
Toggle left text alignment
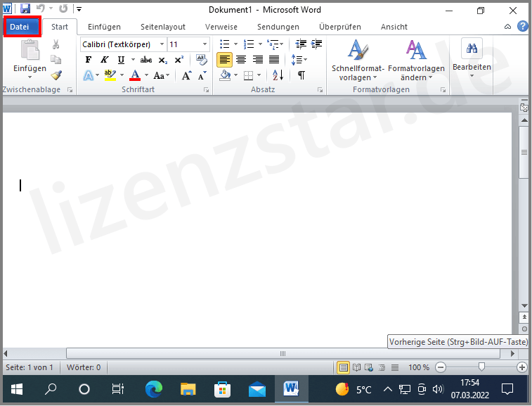click(x=224, y=60)
